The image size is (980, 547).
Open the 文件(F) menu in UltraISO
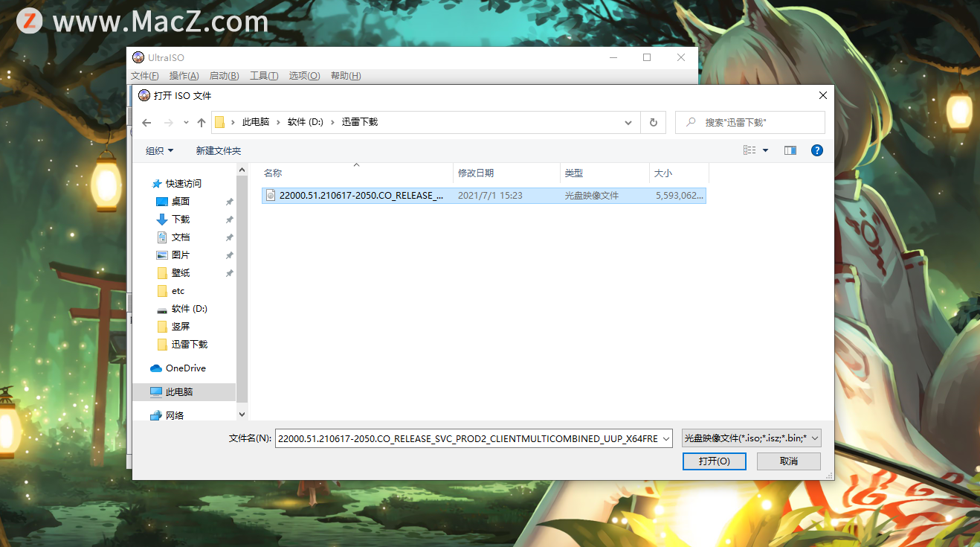[x=145, y=76]
